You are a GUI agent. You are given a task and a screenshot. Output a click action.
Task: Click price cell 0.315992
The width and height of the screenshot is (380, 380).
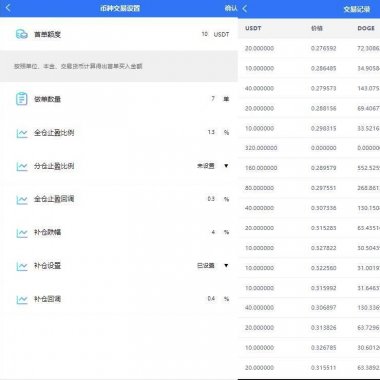click(x=323, y=288)
